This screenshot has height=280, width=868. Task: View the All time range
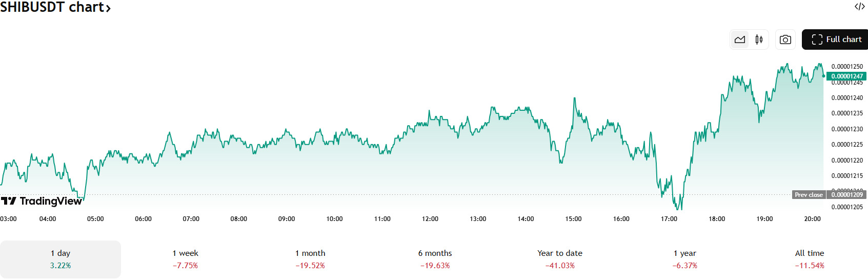[x=810, y=259]
